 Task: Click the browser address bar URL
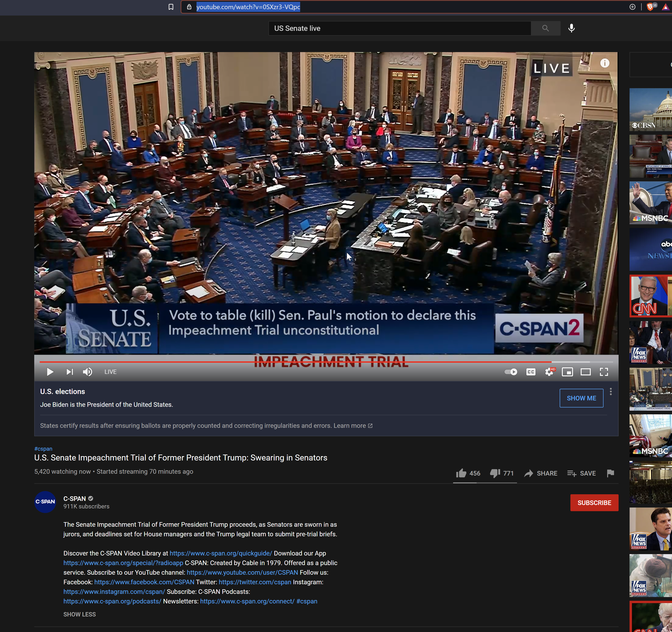pyautogui.click(x=248, y=7)
